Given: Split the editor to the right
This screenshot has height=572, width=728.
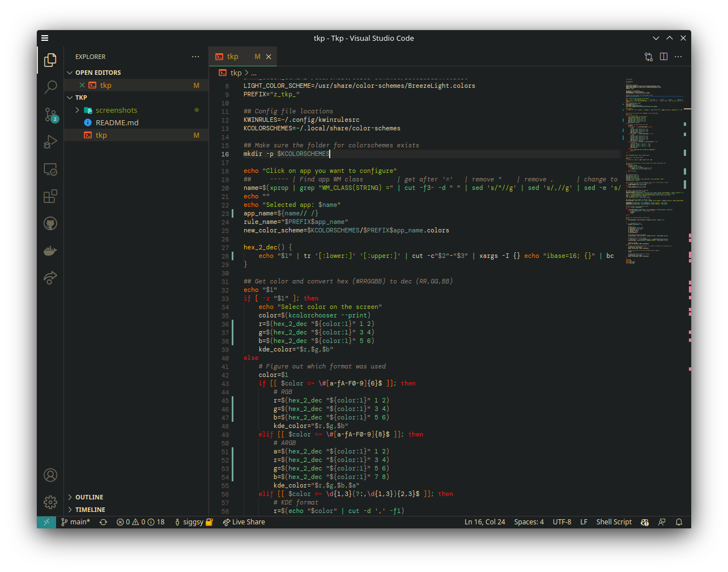Looking at the screenshot, I should (663, 57).
